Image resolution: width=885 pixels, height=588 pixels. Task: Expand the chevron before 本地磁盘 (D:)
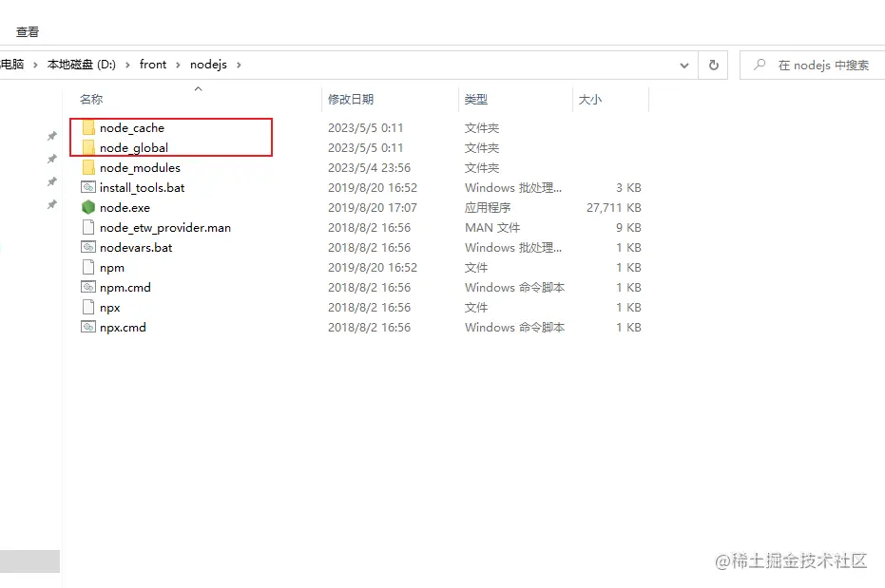35,65
